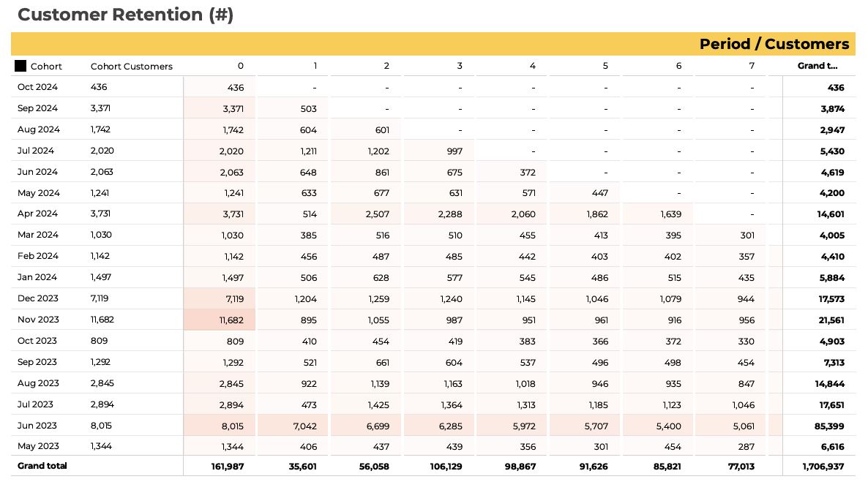The image size is (868, 490).
Task: Select the Dec 2023 cohort row label
Action: [38, 298]
